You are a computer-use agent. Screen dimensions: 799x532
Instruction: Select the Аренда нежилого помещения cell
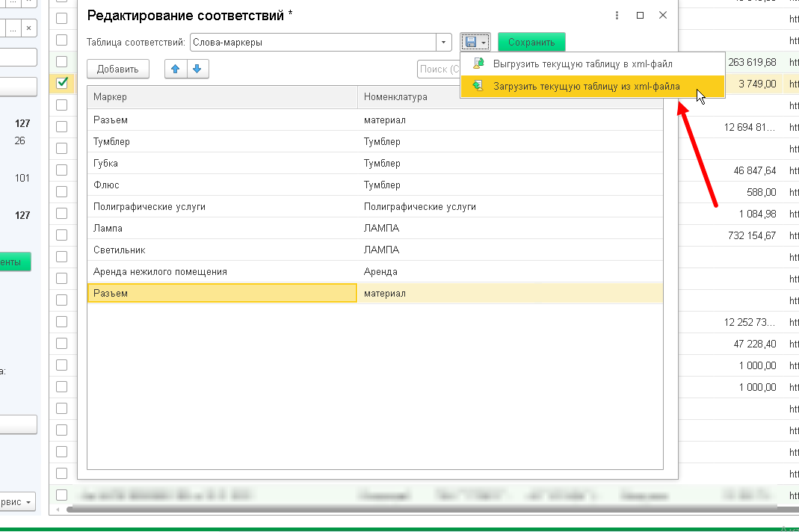click(x=222, y=272)
